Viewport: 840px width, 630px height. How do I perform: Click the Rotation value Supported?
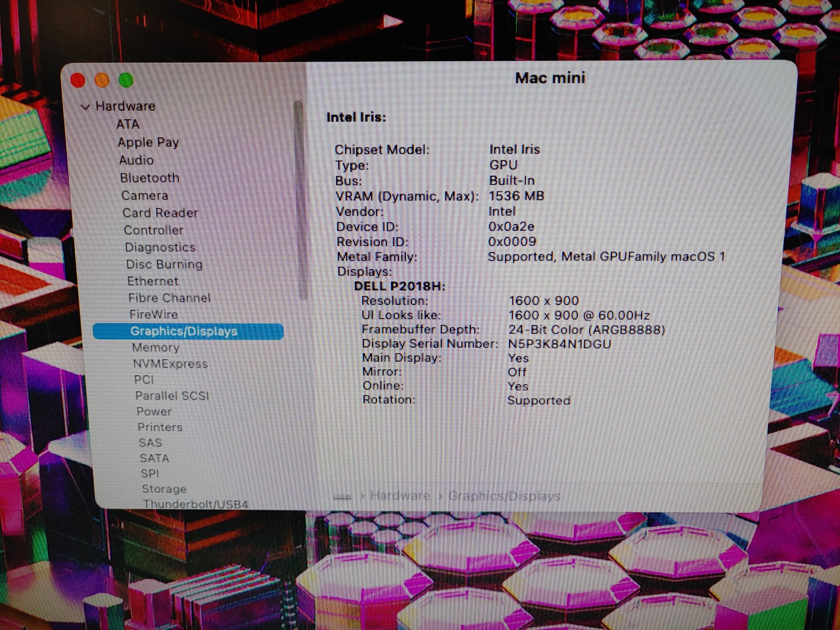click(539, 401)
